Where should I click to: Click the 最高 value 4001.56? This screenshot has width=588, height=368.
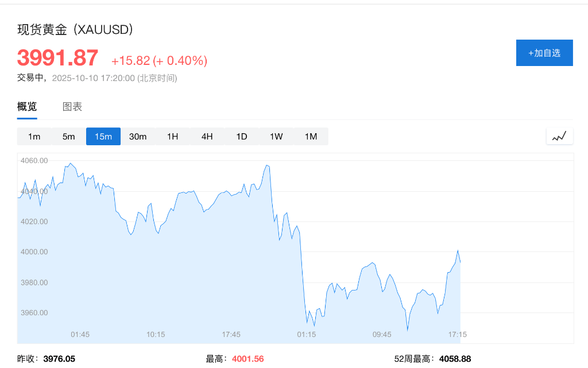(x=248, y=359)
